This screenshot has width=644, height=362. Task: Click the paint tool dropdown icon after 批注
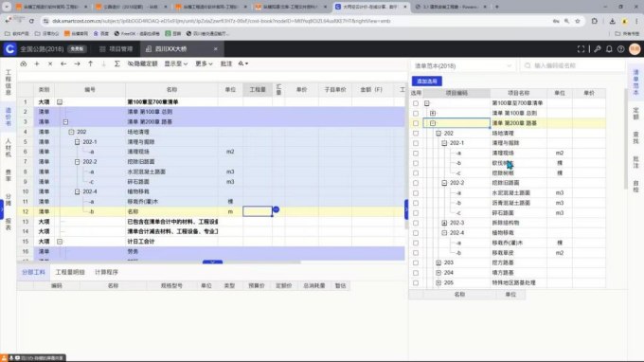point(243,63)
